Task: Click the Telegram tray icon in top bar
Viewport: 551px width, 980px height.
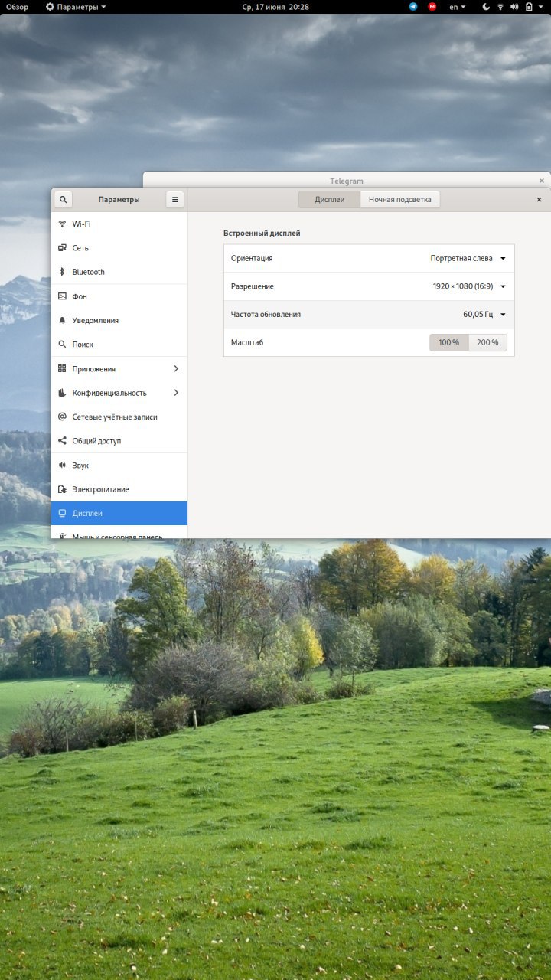Action: tap(413, 6)
